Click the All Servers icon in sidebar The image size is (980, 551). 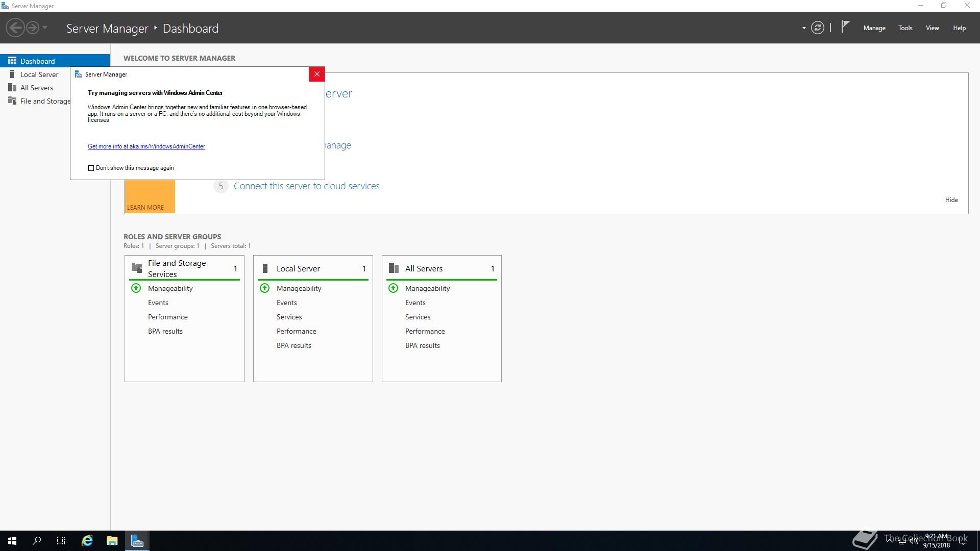[12, 88]
